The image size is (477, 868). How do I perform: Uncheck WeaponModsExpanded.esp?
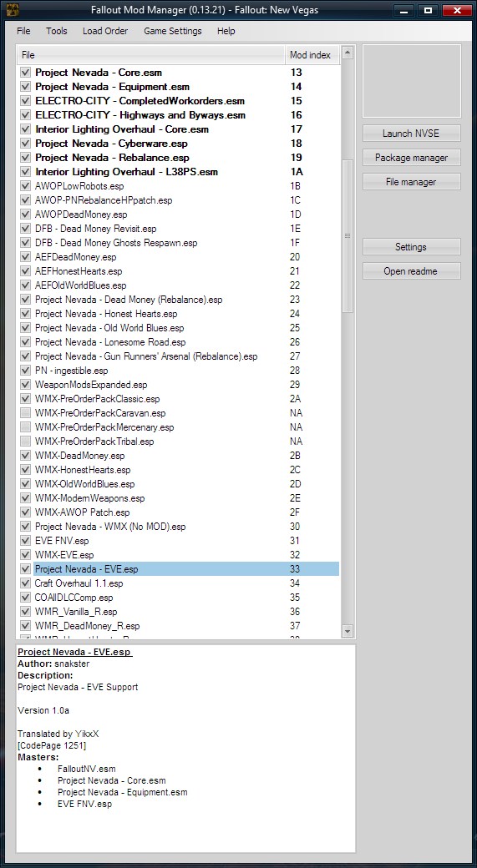coord(25,385)
